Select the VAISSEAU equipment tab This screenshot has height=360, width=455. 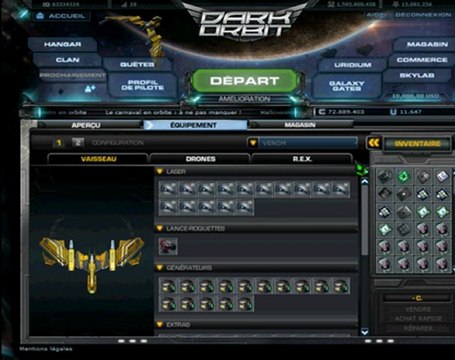click(x=98, y=159)
